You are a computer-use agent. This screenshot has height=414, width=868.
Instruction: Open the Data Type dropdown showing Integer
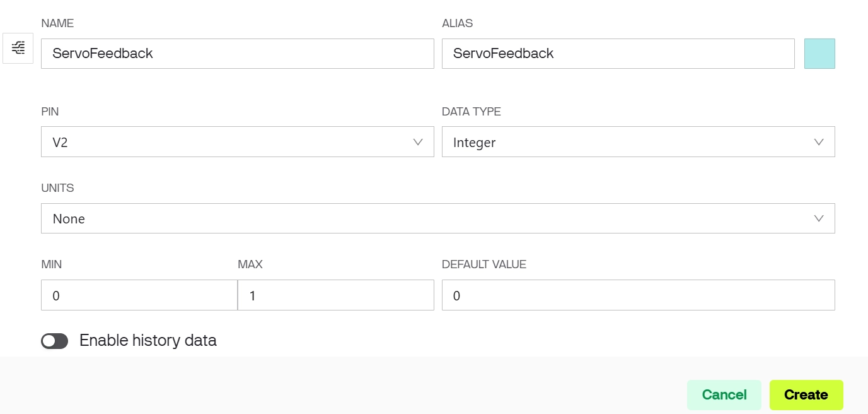tap(624, 142)
